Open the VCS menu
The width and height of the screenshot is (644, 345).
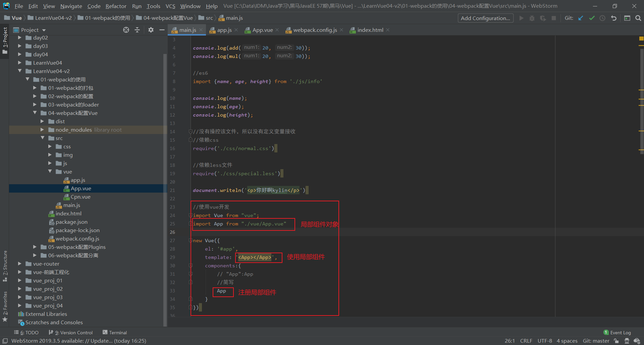click(x=170, y=6)
